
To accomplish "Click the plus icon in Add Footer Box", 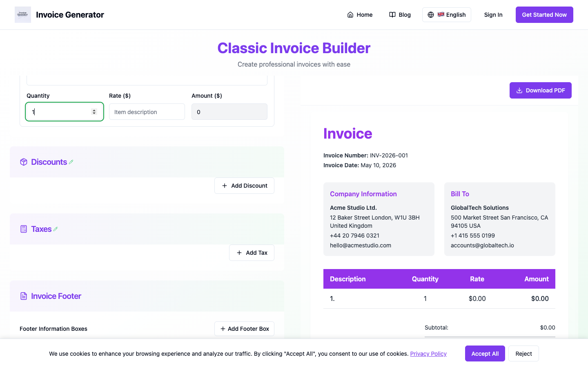I will (x=223, y=329).
